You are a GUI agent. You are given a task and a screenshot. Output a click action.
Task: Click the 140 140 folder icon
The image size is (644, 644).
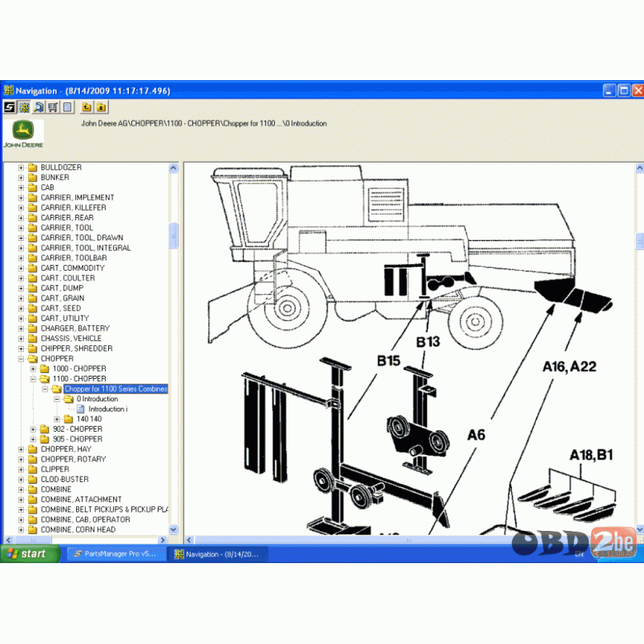69,419
